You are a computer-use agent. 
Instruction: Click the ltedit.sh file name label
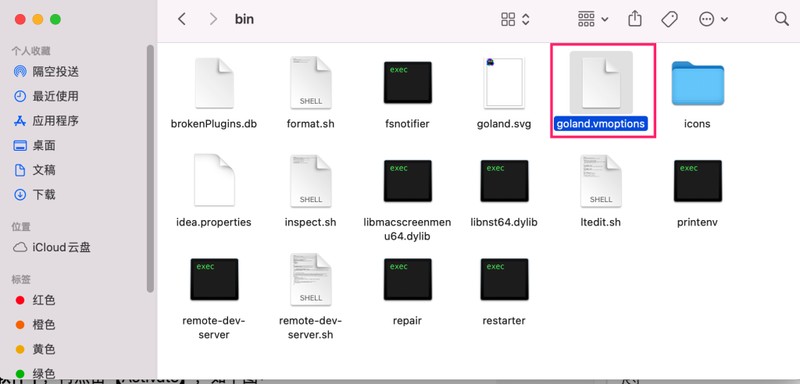coord(601,222)
